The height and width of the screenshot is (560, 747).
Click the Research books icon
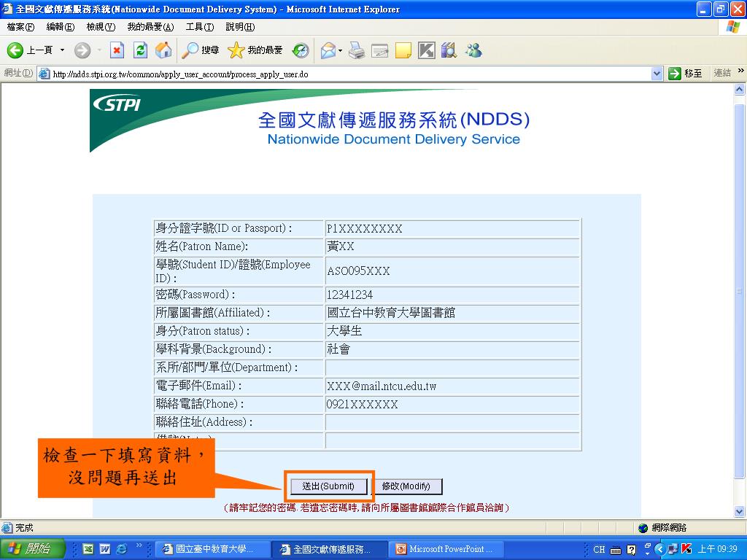449,50
